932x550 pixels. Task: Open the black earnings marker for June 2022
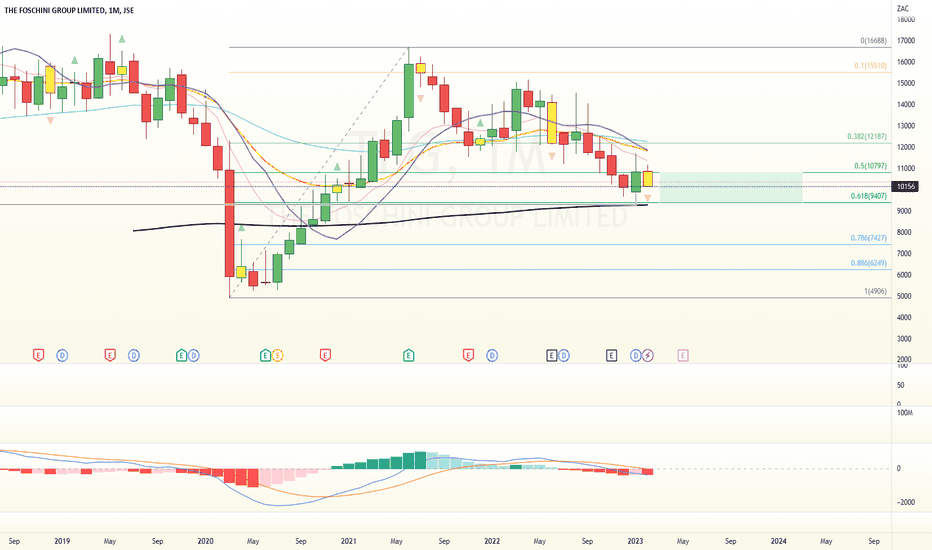click(552, 356)
